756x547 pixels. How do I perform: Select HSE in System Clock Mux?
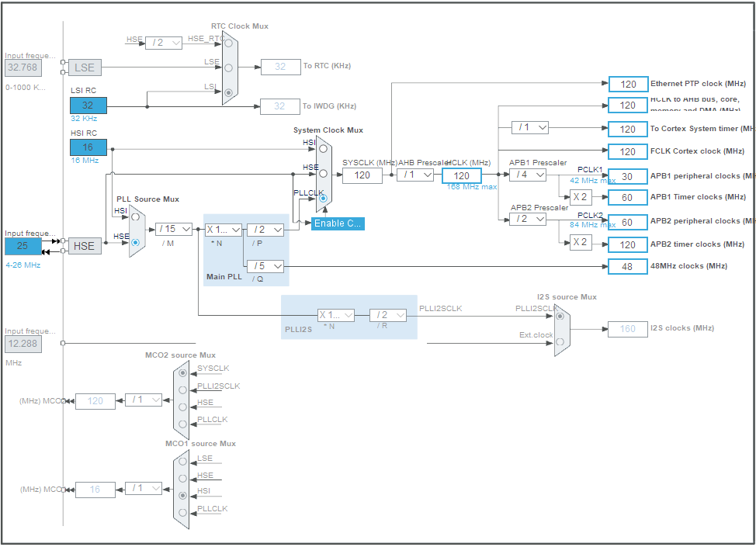point(323,174)
